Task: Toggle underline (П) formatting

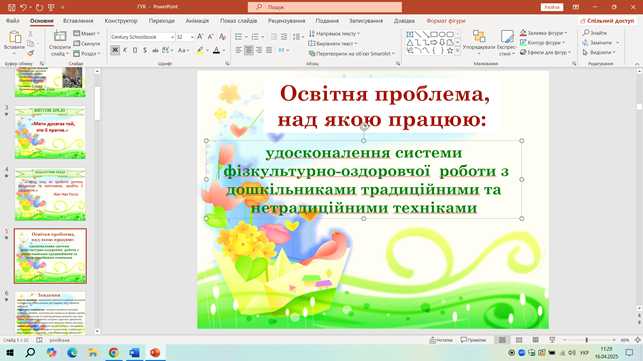Action: [x=135, y=50]
